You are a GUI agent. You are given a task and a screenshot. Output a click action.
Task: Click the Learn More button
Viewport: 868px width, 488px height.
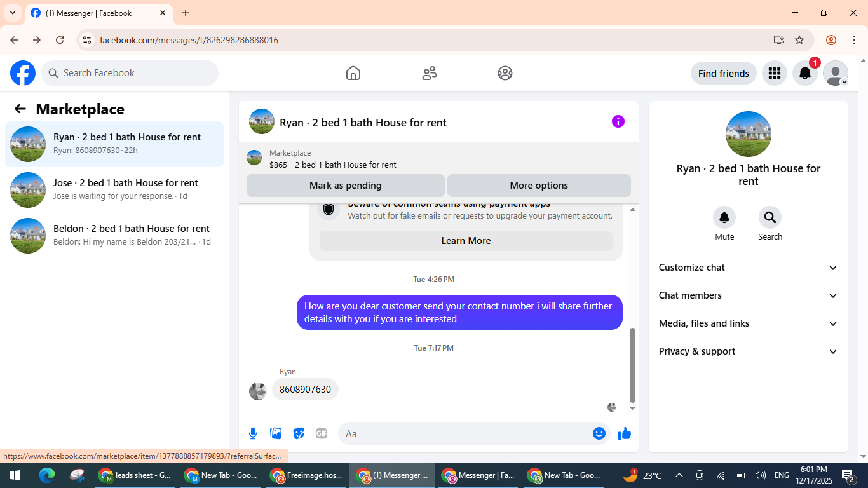(466, 241)
